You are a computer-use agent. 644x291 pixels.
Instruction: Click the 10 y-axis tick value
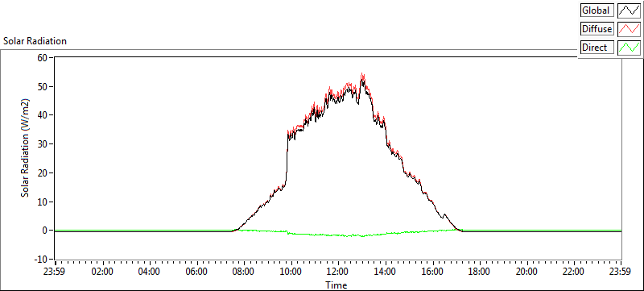pos(43,202)
